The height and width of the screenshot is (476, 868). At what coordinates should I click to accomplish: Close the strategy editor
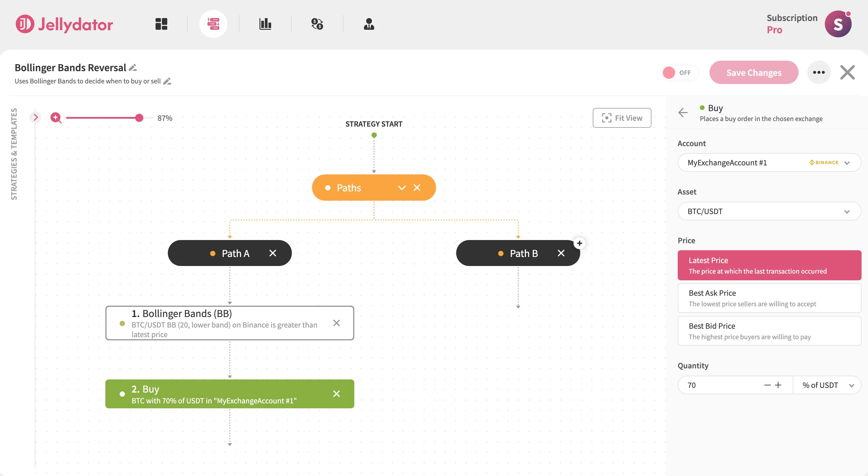(848, 72)
